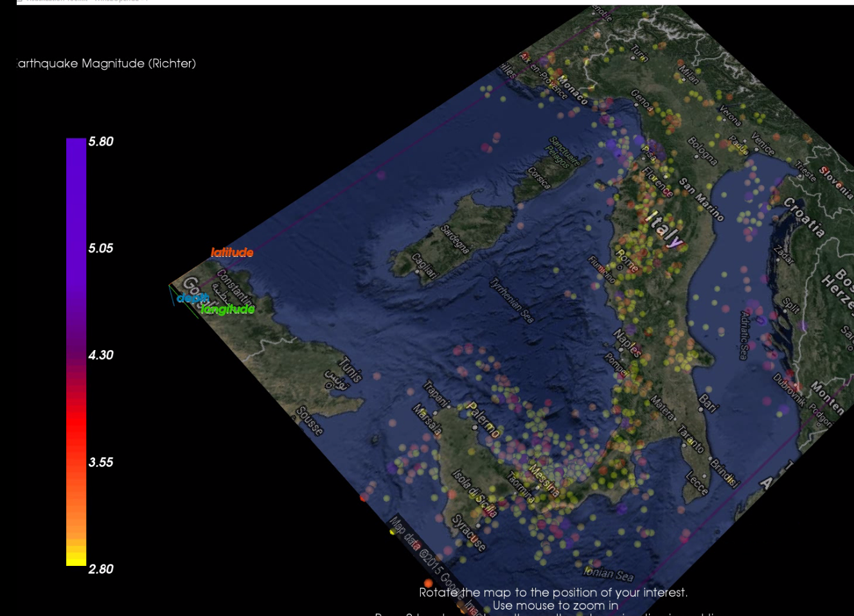Click the Rome city label
The image size is (854, 616).
coord(627,260)
